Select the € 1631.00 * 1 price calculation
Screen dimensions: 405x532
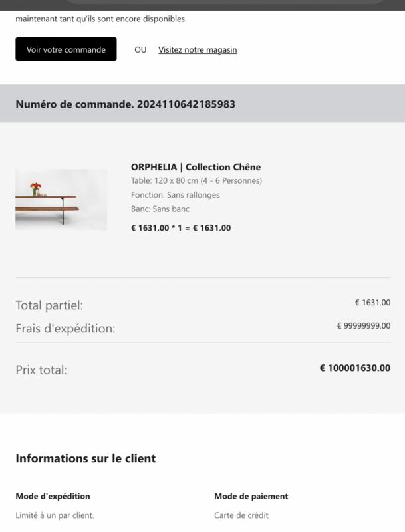[x=181, y=228]
